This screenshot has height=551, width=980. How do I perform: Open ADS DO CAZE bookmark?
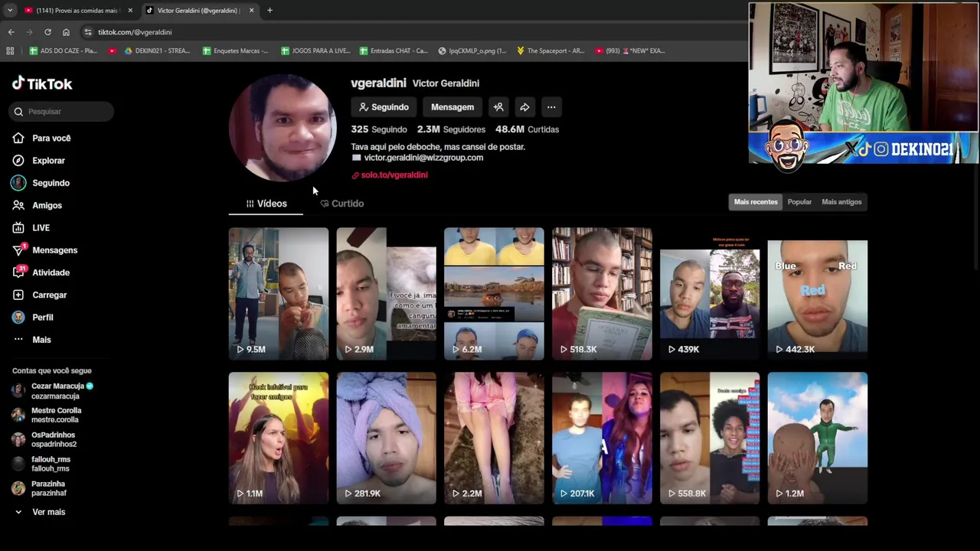coord(63,51)
